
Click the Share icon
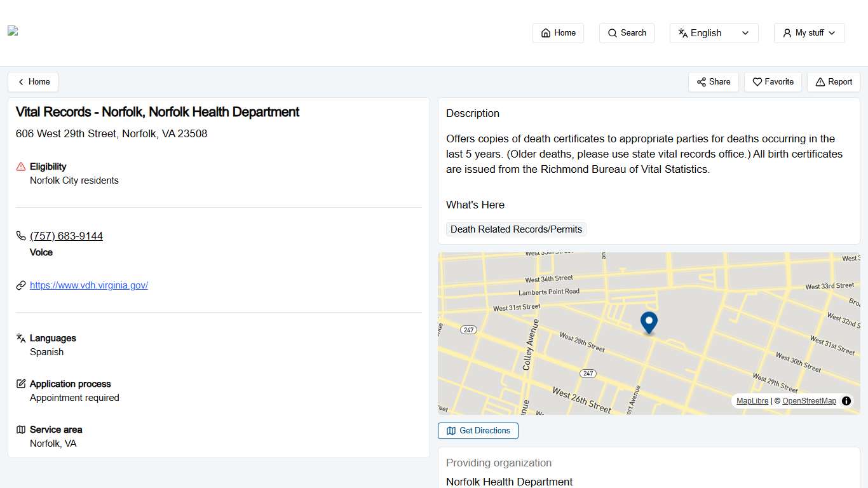click(702, 82)
